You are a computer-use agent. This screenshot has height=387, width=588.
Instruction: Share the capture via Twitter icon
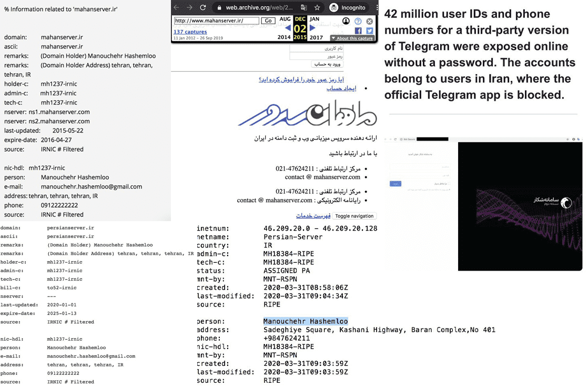(x=370, y=31)
